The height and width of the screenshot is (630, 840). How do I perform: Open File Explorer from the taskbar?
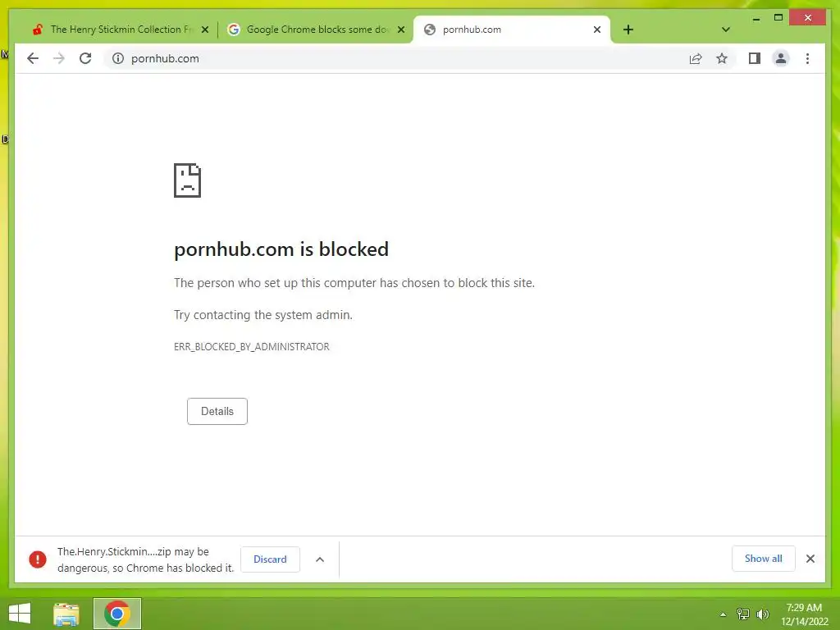[66, 614]
